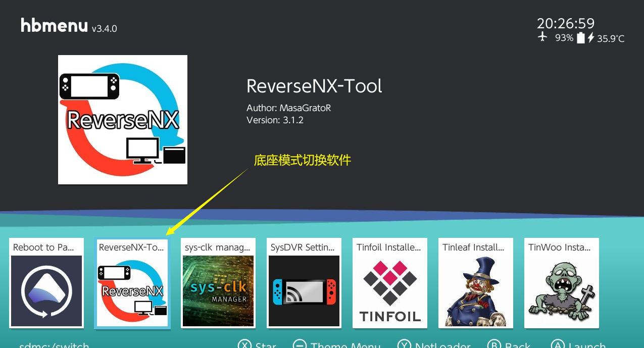Image resolution: width=644 pixels, height=348 pixels.
Task: Click the Author: MasaGratoR line
Action: pos(289,108)
